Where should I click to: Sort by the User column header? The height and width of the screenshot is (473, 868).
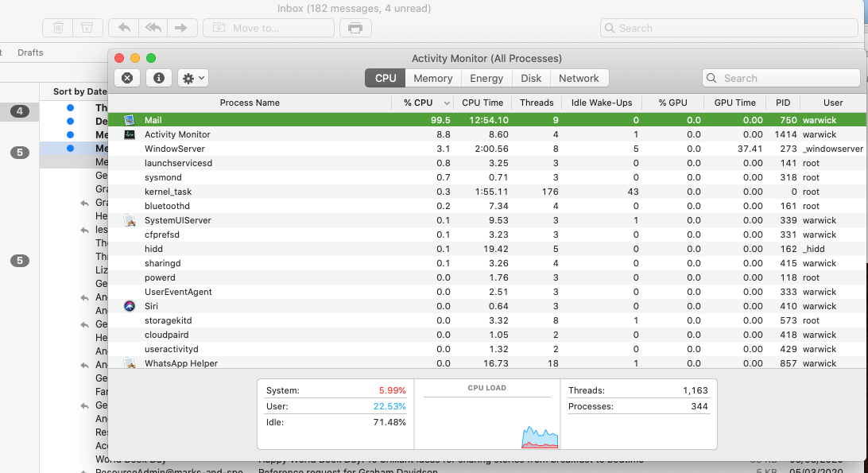coord(832,103)
